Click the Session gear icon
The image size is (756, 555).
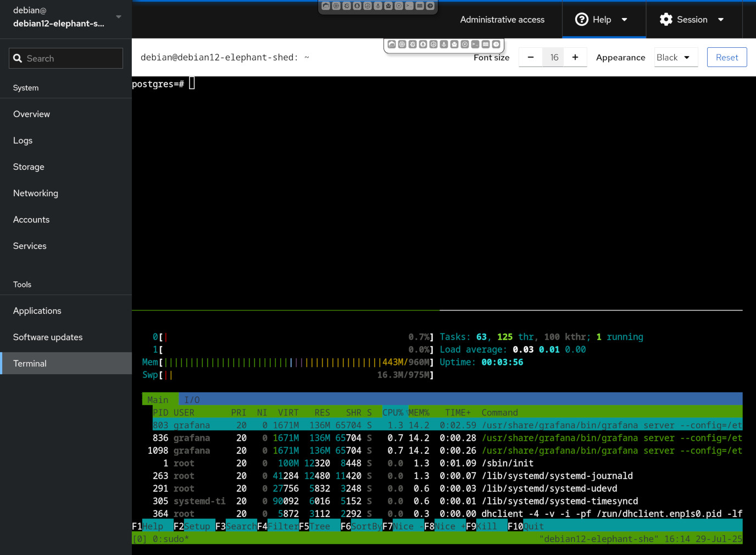pos(666,19)
